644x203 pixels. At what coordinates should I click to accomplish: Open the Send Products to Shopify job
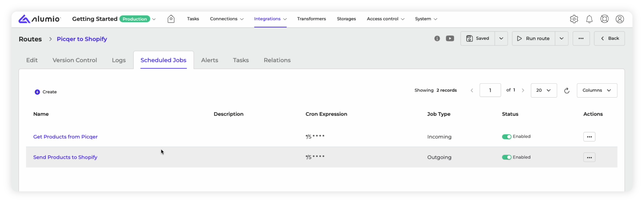[65, 157]
